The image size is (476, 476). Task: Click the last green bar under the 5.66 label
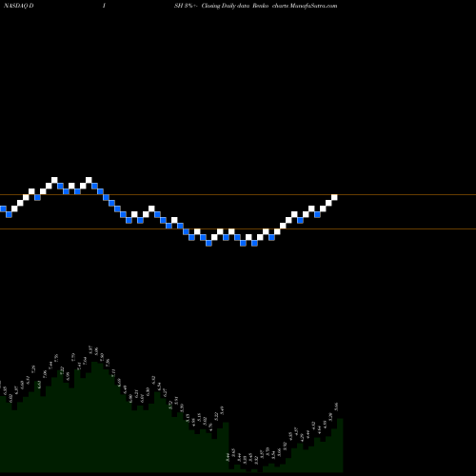[x=340, y=446]
